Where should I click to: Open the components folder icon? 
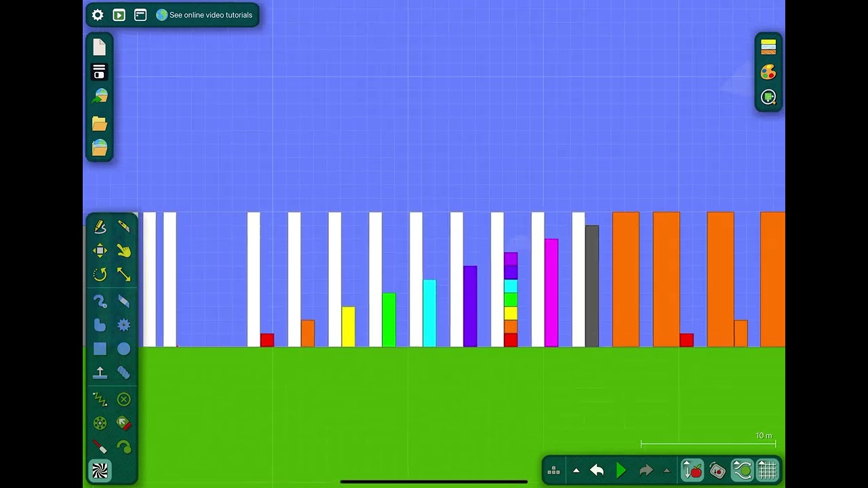point(100,148)
